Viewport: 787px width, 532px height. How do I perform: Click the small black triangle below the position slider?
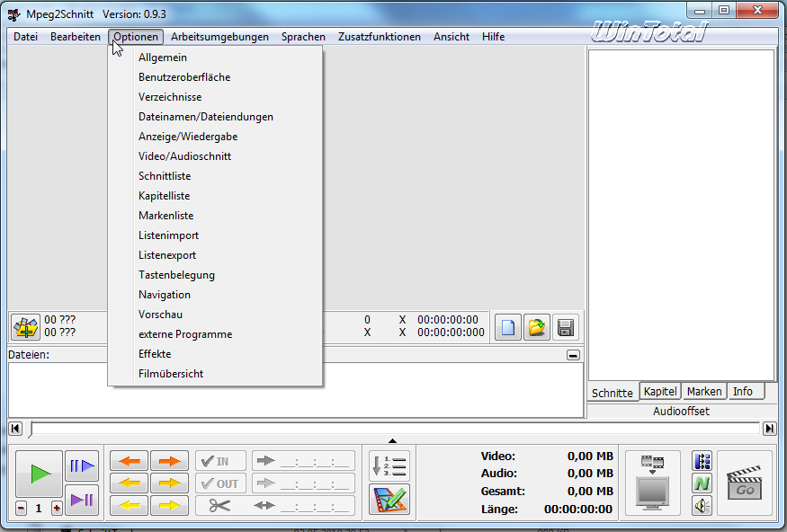click(x=392, y=440)
